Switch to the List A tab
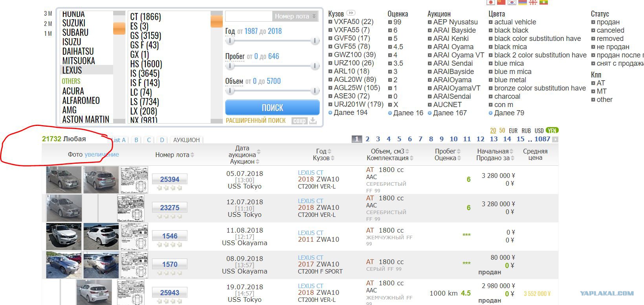 118,140
